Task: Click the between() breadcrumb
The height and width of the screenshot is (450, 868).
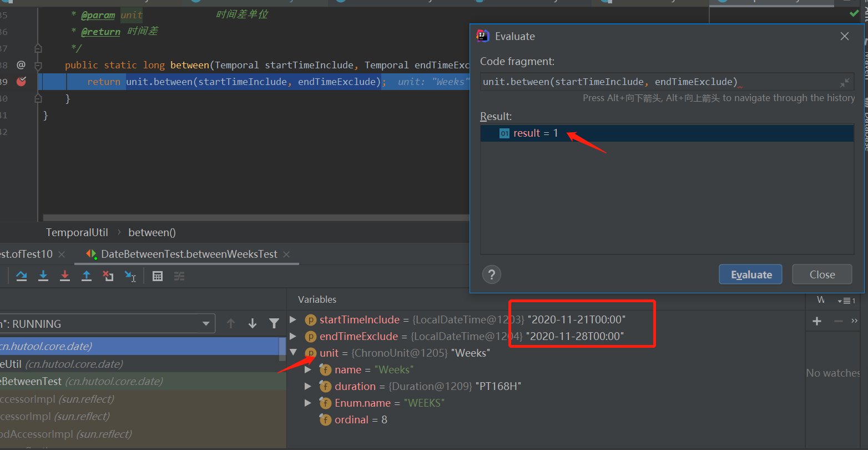Action: [x=152, y=232]
